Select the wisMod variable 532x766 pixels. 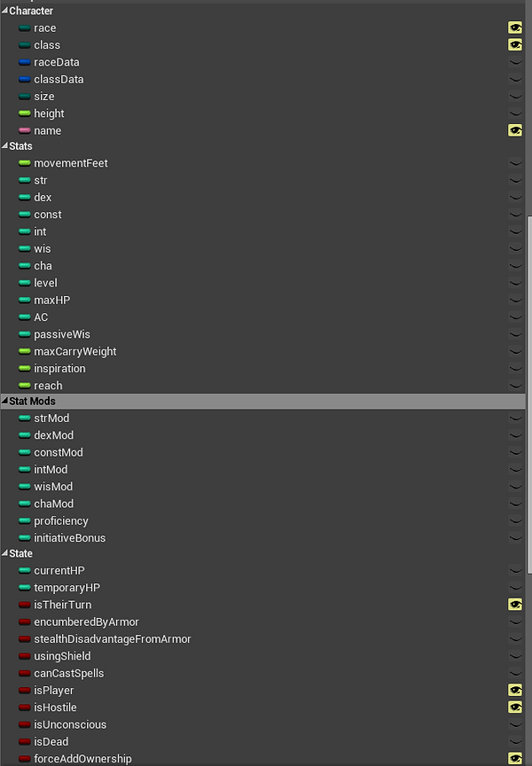pos(53,487)
